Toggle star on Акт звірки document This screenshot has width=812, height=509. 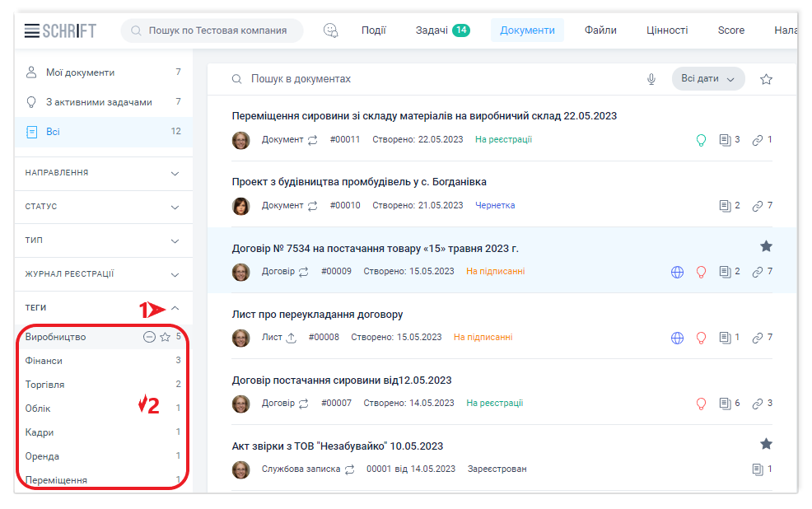tap(766, 444)
